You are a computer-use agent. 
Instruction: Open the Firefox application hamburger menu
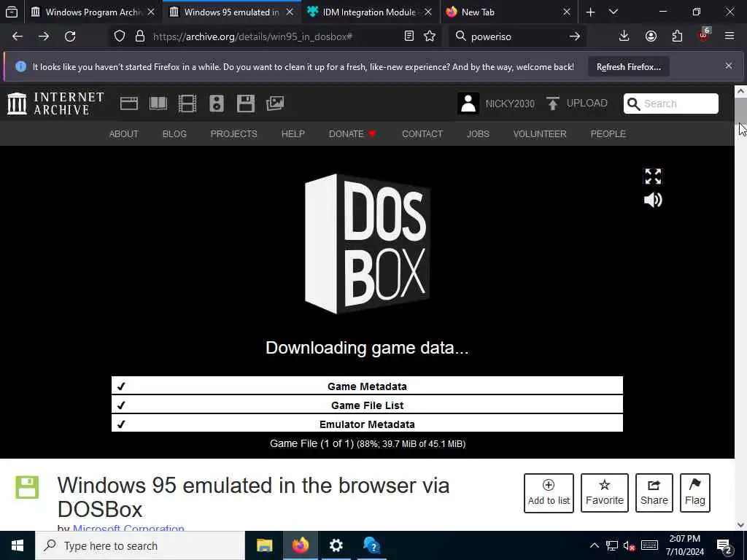tap(729, 36)
